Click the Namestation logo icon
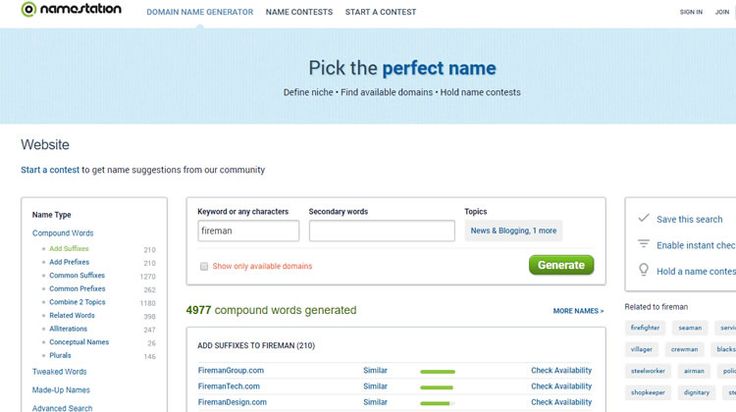The image size is (736, 412). tap(28, 10)
